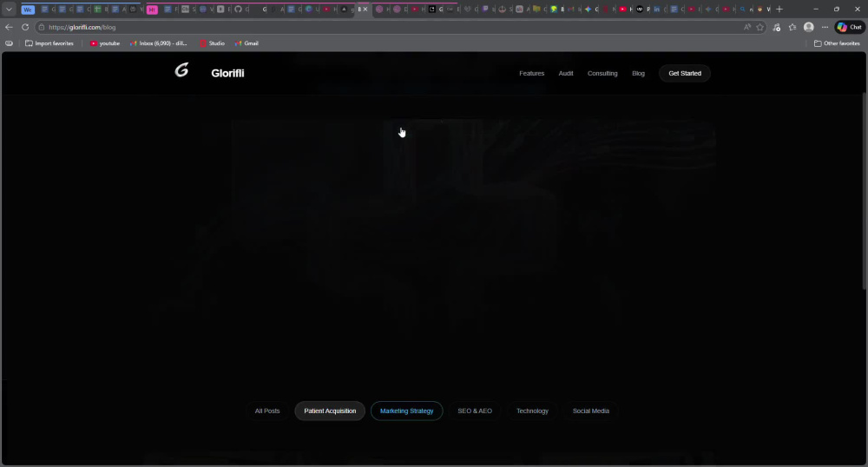The height and width of the screenshot is (467, 868).
Task: Open Consulting in site navigation
Action: (602, 73)
